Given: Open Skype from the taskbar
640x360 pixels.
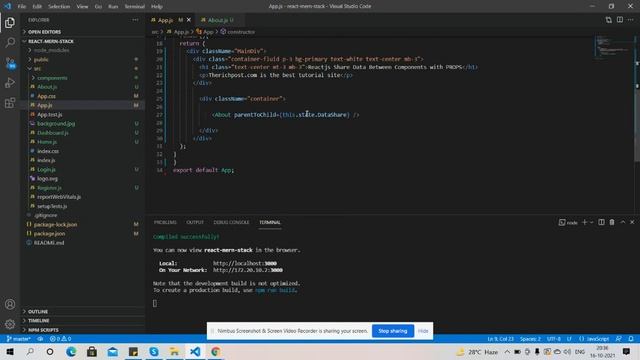Looking at the screenshot, I should (x=154, y=351).
